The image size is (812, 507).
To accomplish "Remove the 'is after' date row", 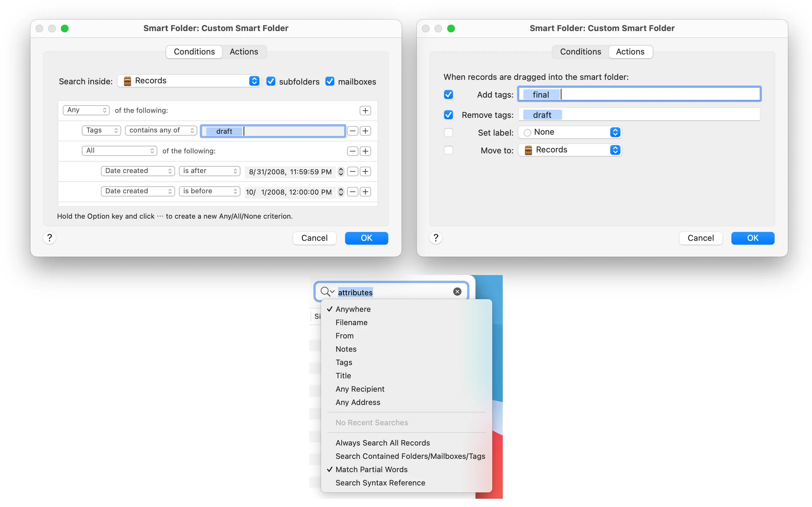I will (x=352, y=171).
